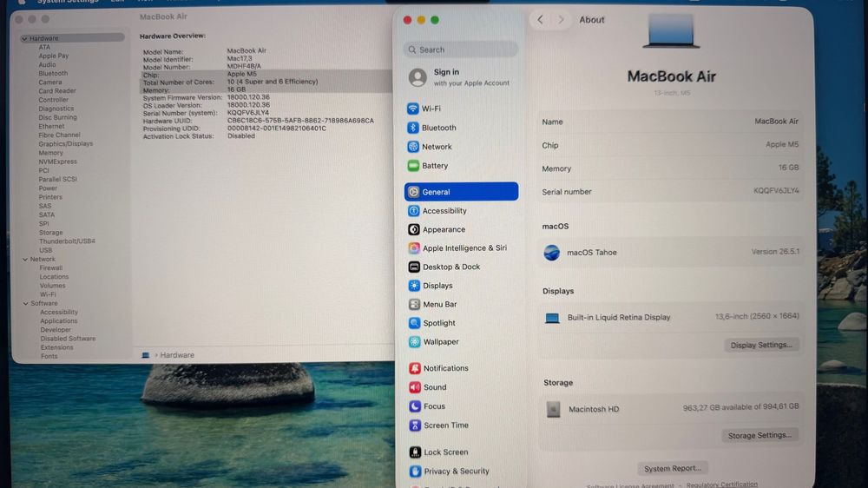Screen dimensions: 868x488
Task: Open Privacy & Security hand icon
Action: pos(415,472)
